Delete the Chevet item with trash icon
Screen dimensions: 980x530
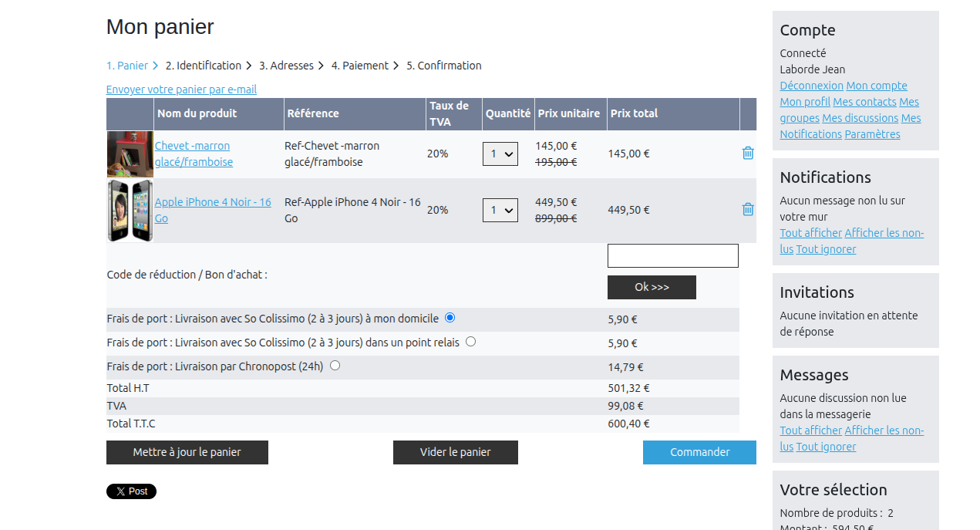[x=747, y=154]
